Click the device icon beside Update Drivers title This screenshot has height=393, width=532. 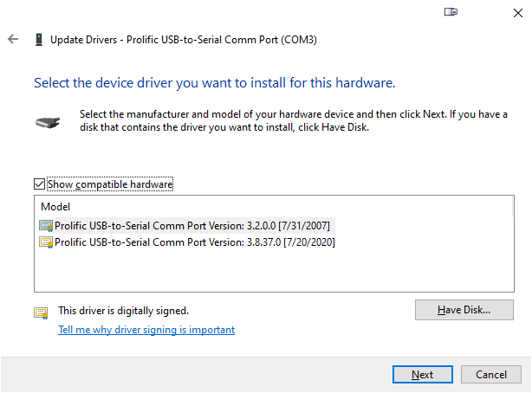39,39
